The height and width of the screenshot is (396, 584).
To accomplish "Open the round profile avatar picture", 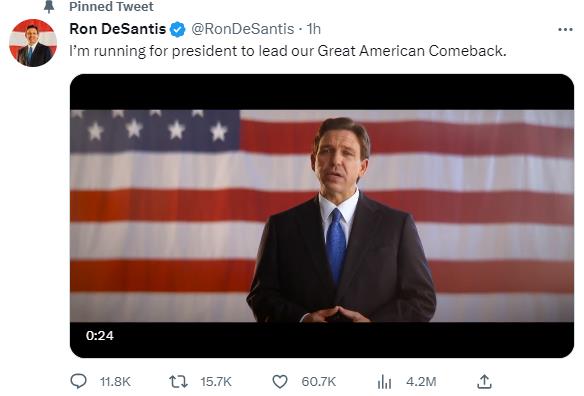I will pyautogui.click(x=33, y=43).
